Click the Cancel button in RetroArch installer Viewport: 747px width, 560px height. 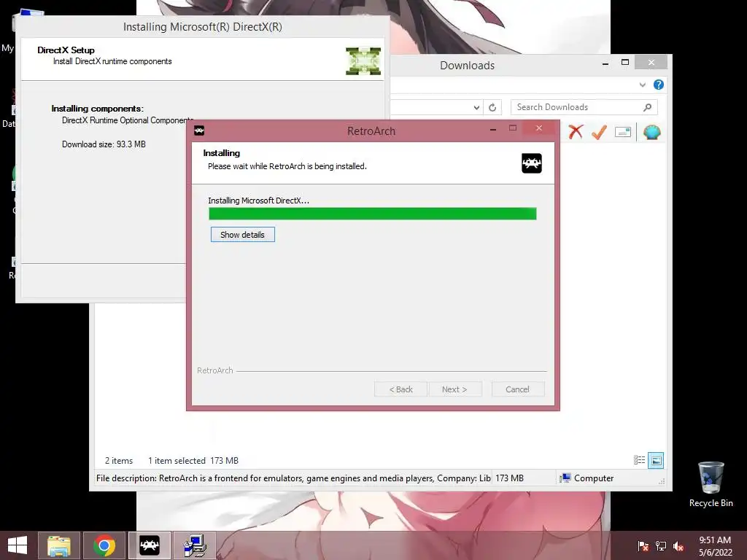[x=517, y=389]
